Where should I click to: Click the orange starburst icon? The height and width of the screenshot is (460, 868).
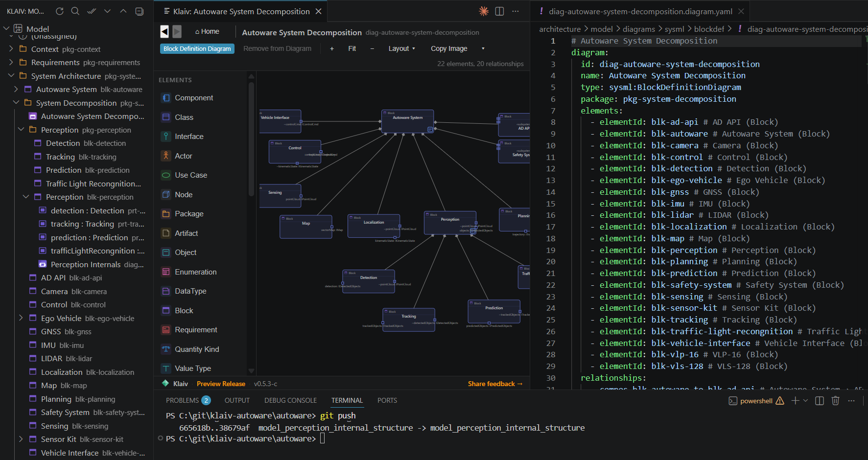point(484,11)
